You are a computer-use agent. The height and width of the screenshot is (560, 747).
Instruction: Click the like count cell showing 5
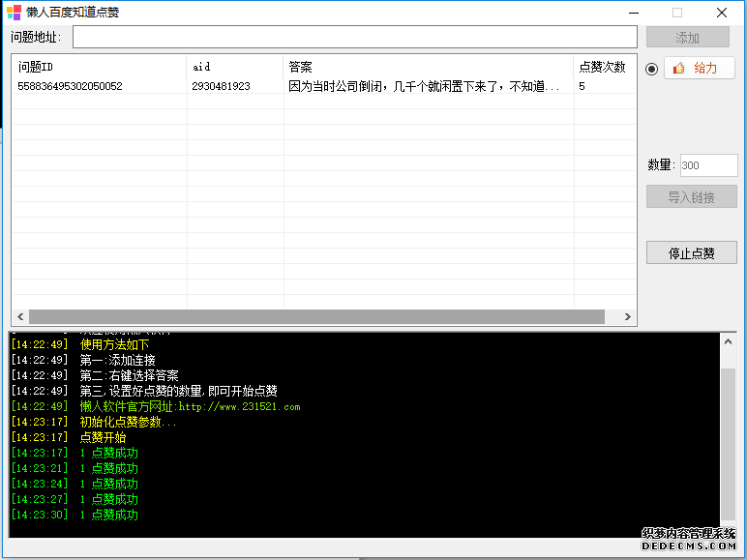[x=582, y=86]
